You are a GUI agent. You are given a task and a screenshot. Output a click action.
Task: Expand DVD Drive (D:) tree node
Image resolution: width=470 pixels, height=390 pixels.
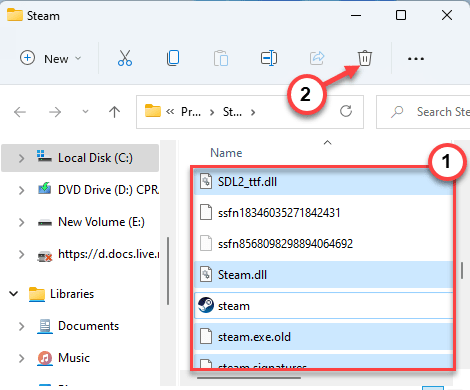21,190
